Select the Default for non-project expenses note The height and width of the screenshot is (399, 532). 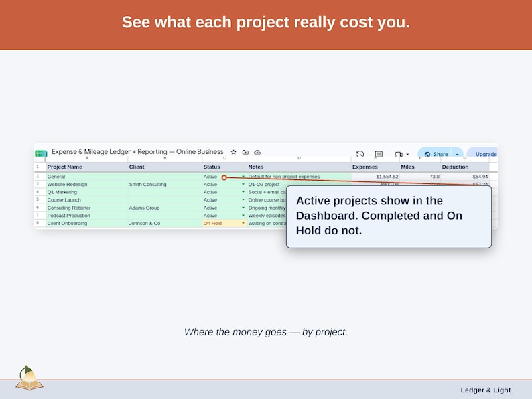[x=299, y=177]
